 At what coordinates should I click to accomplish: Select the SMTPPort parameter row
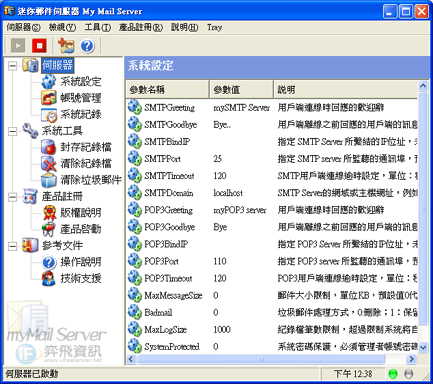(x=272, y=159)
